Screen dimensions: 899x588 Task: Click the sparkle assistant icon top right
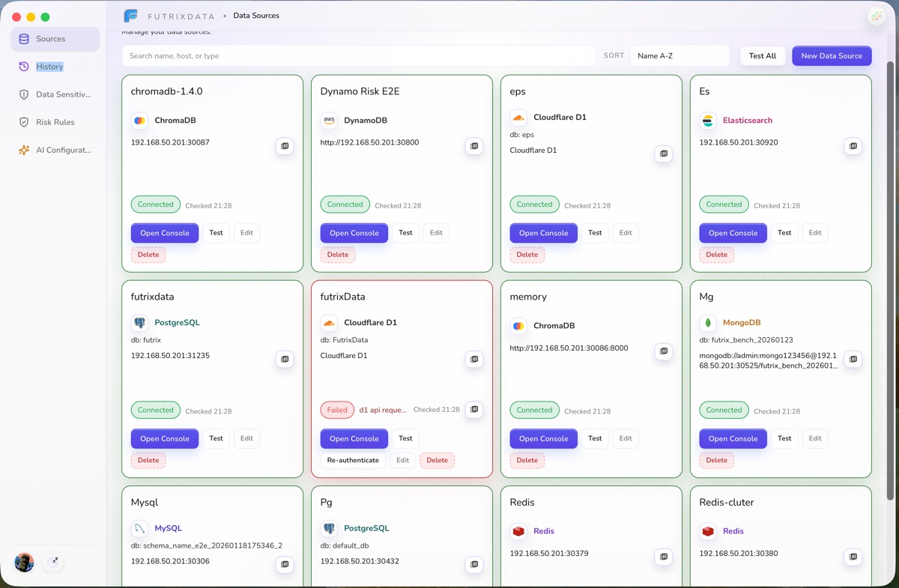point(876,16)
